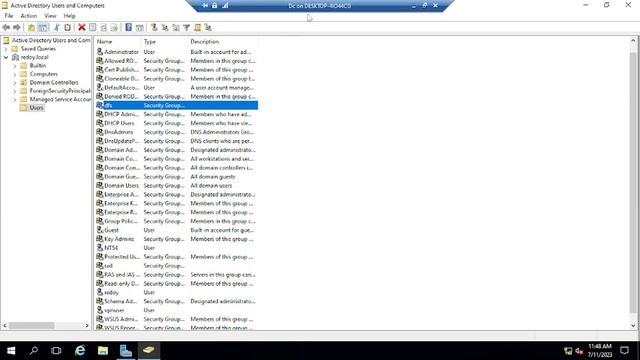Image resolution: width=640 pixels, height=360 pixels.
Task: Select the Schema Ad... group row
Action: tap(176, 301)
